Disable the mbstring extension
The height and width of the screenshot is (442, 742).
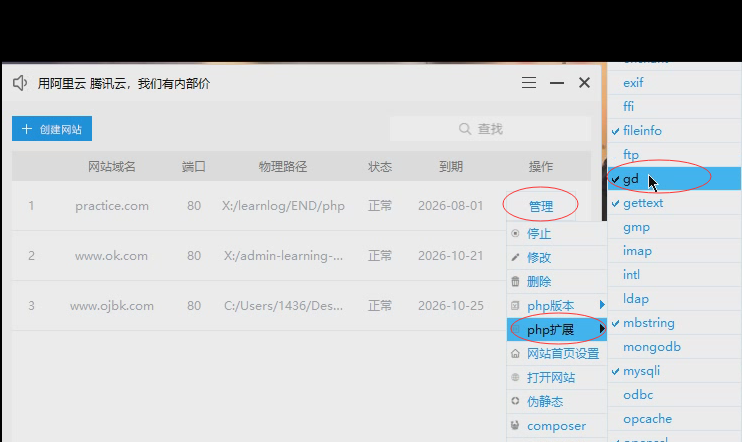tap(674, 323)
